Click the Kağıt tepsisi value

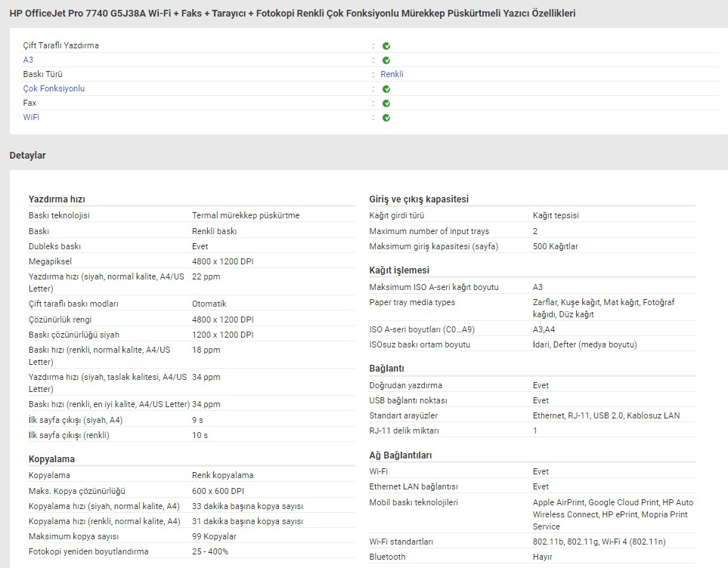(x=556, y=215)
